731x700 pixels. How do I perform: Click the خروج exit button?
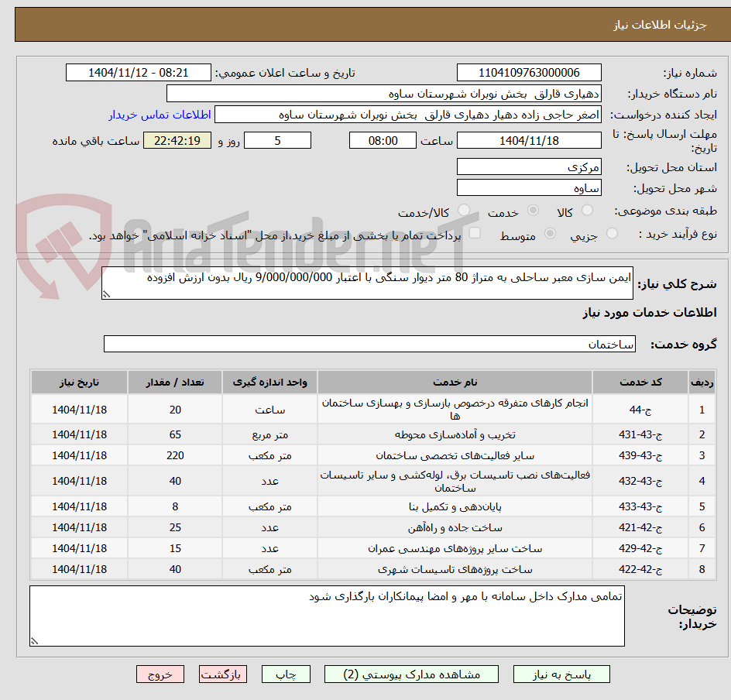click(160, 674)
